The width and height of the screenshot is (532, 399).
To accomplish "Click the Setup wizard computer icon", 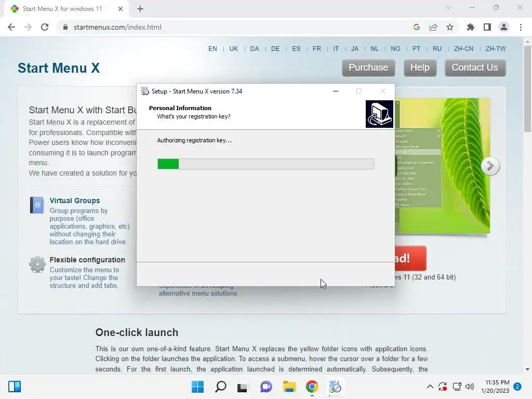I will click(x=379, y=114).
